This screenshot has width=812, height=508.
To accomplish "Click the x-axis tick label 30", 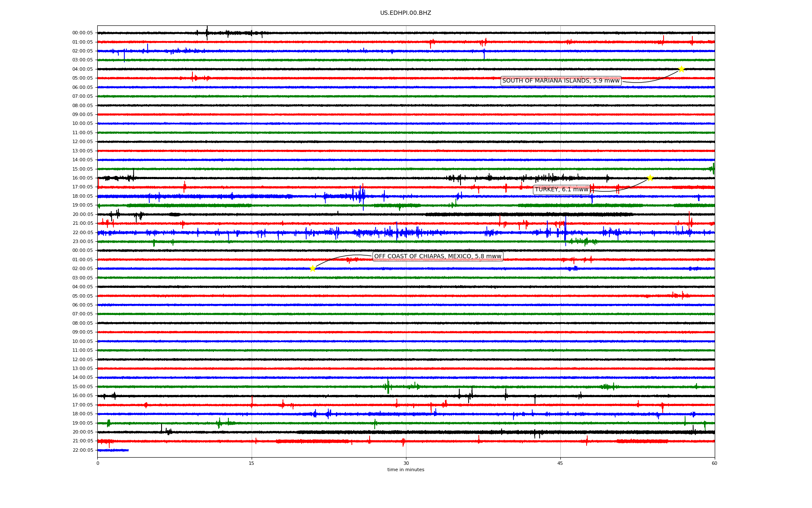I will coord(406,463).
